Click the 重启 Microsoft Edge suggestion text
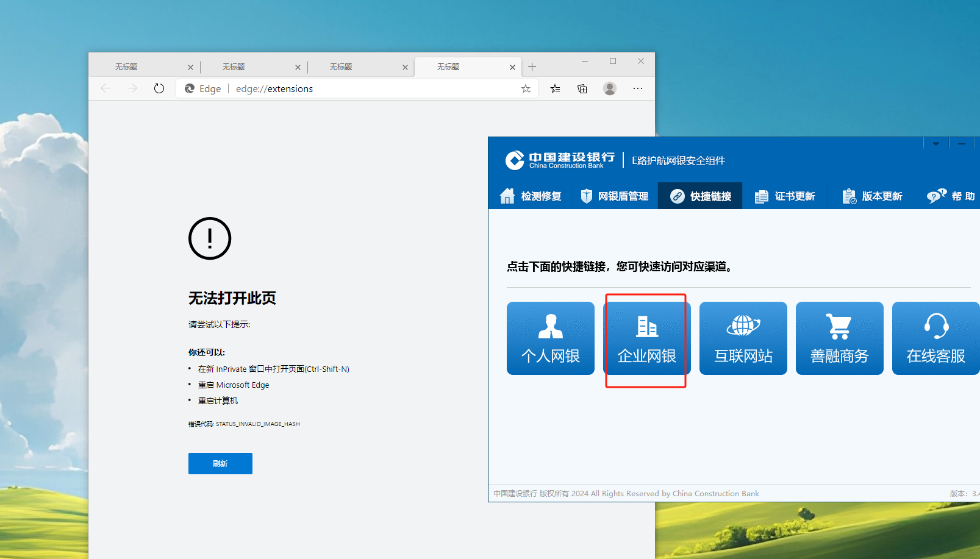The image size is (980, 559). point(234,385)
